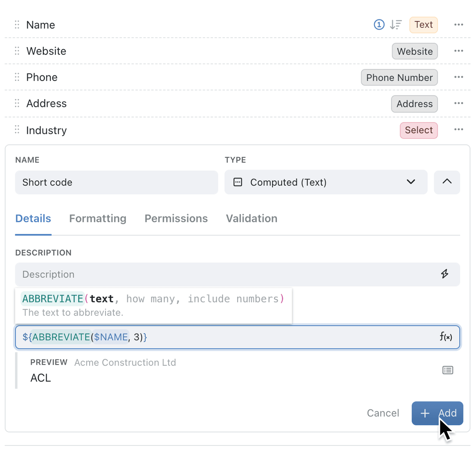Viewport: 476px width, 476px height.
Task: Switch to the Validation tab
Action: tap(252, 219)
